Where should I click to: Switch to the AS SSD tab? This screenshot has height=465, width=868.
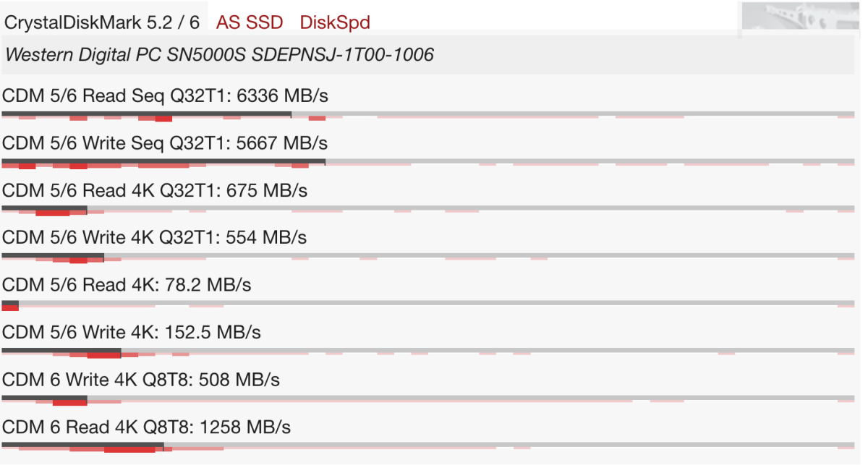pyautogui.click(x=250, y=22)
